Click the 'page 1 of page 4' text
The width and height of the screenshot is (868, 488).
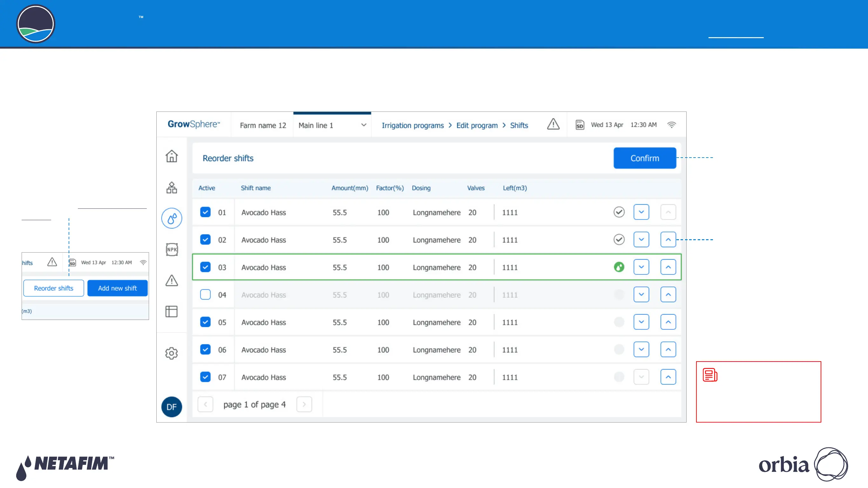tap(254, 404)
